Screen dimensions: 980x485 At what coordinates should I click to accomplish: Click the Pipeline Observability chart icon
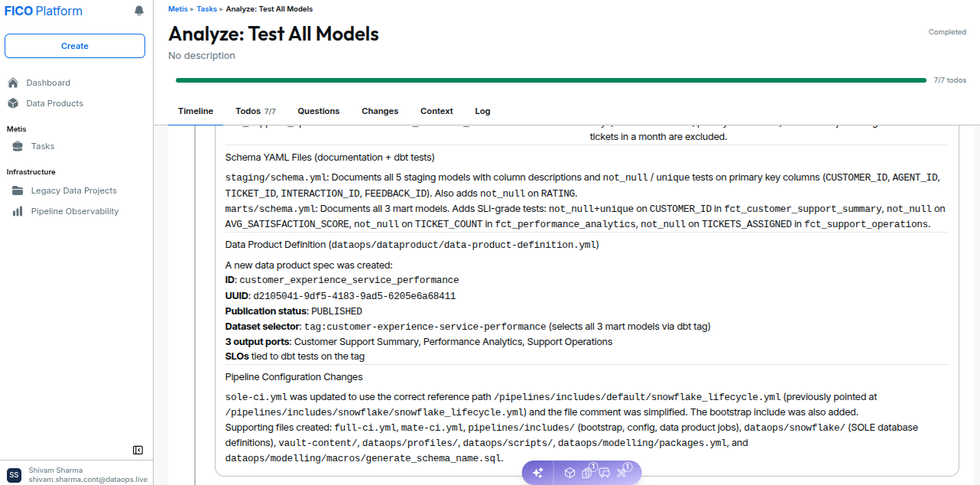tap(17, 211)
